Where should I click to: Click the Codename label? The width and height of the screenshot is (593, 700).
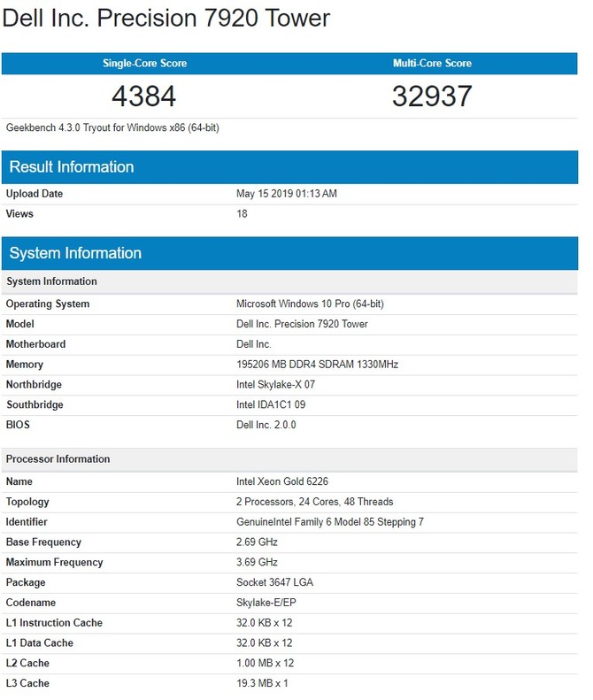[31, 603]
